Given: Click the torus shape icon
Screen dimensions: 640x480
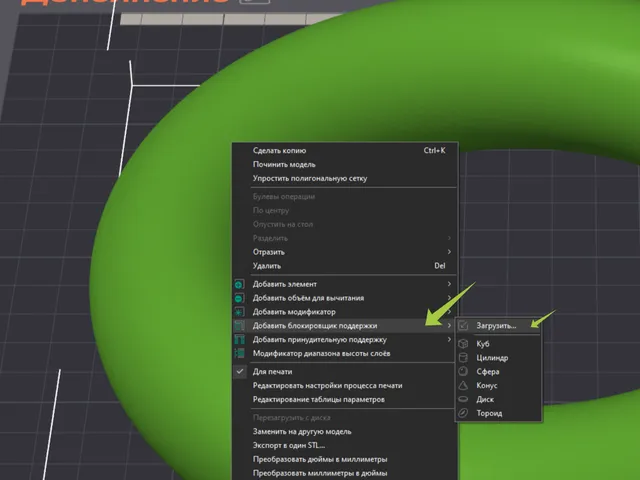Looking at the screenshot, I should coord(463,413).
